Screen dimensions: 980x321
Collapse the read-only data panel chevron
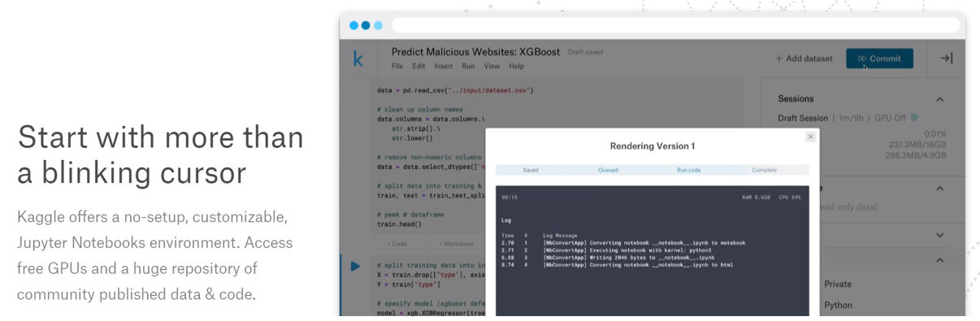click(x=940, y=189)
